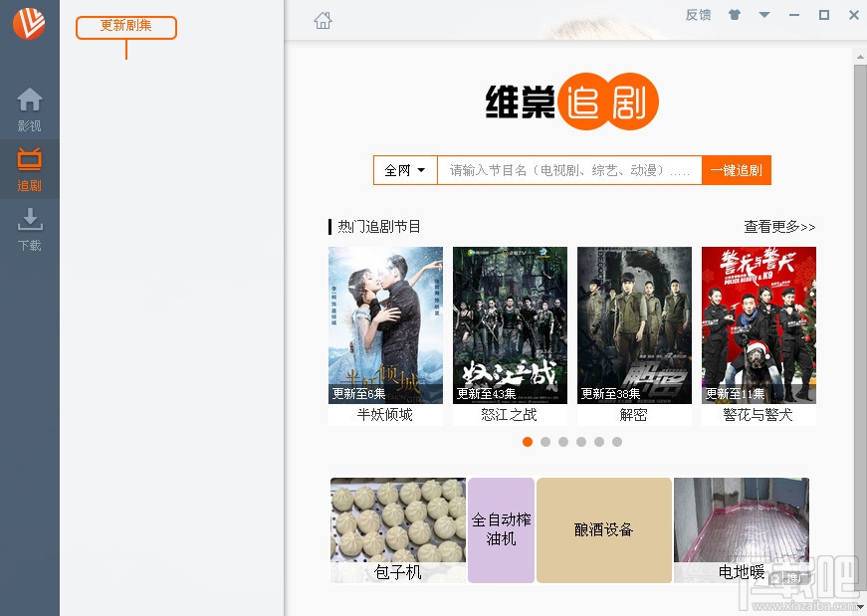
Task: Open 查看更多>> to expand more shows
Action: click(778, 226)
